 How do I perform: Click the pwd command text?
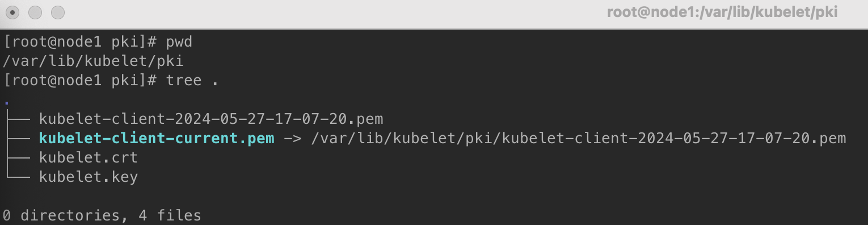pyautogui.click(x=180, y=41)
